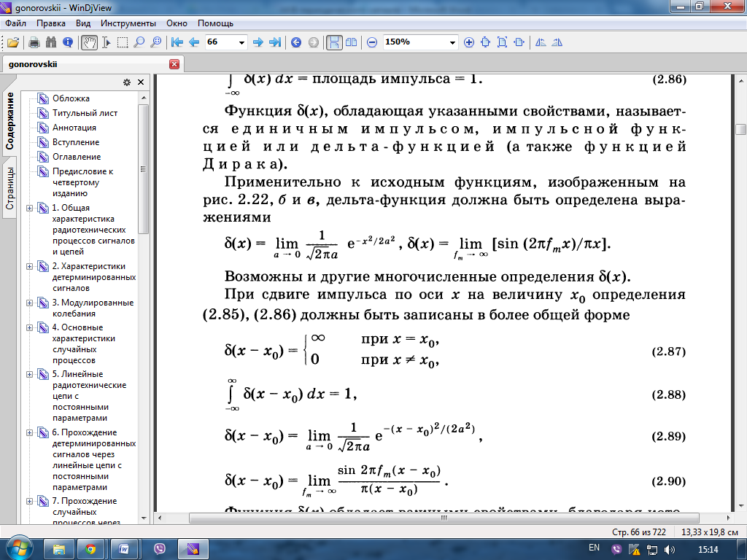The image size is (747, 560).
Task: Expand chapter 7. Прохождение случайных
Action: point(29,502)
